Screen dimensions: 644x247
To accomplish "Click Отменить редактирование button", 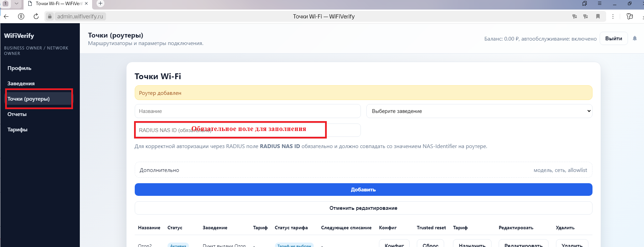I will coord(363,208).
